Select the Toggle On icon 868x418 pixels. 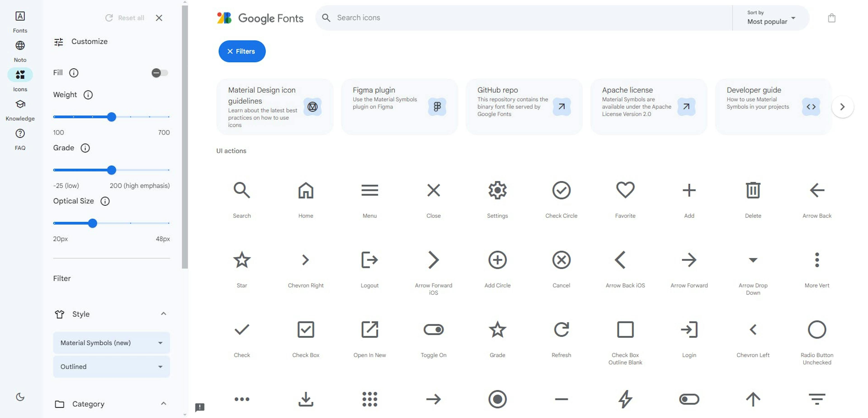(433, 330)
